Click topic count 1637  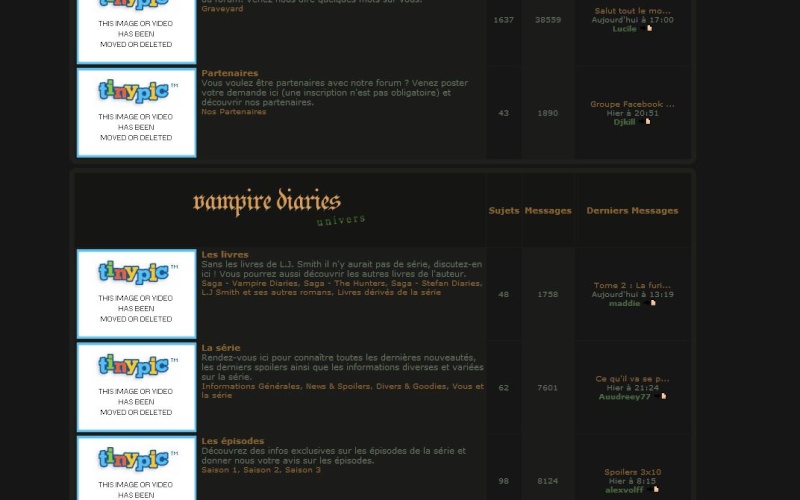click(x=504, y=20)
